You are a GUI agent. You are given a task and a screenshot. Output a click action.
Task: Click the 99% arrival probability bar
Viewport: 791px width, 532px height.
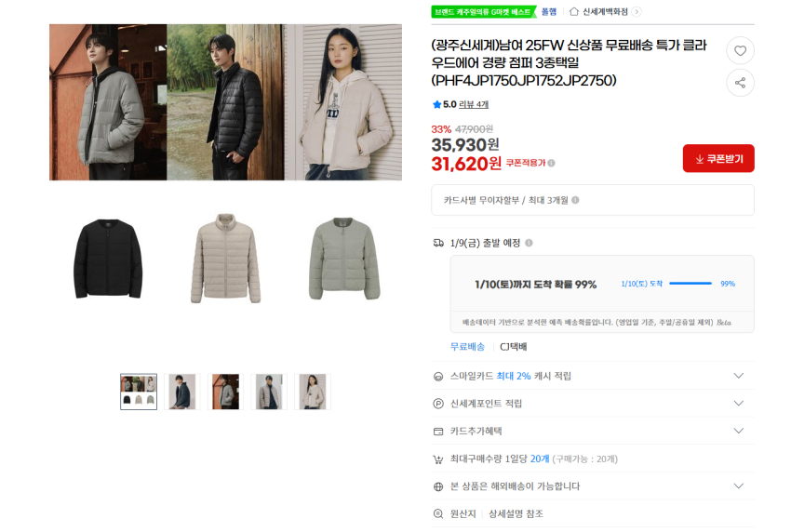pyautogui.click(x=690, y=284)
